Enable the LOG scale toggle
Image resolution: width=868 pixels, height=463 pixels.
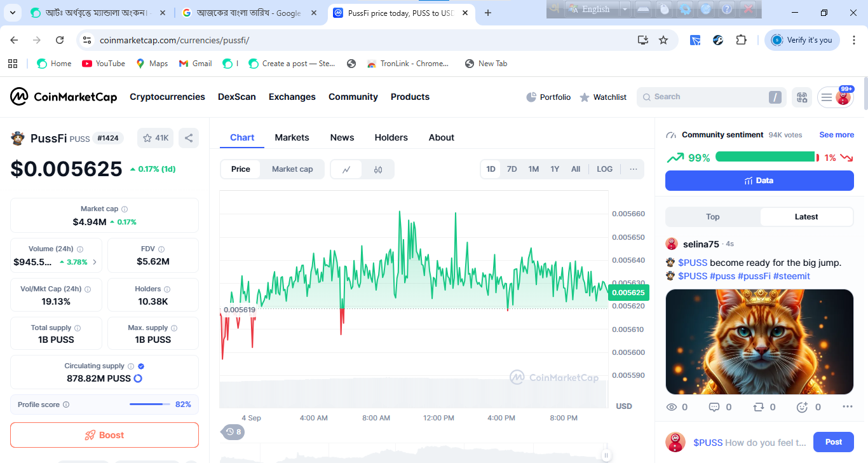tap(605, 169)
